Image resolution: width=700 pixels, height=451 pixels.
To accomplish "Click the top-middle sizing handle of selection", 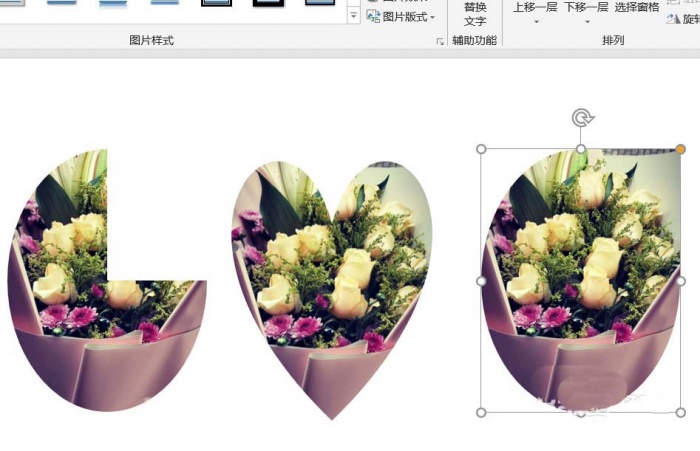I will tap(581, 149).
